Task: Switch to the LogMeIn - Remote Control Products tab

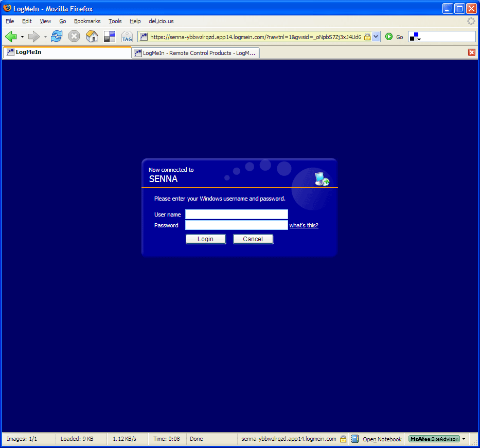Action: pyautogui.click(x=195, y=53)
